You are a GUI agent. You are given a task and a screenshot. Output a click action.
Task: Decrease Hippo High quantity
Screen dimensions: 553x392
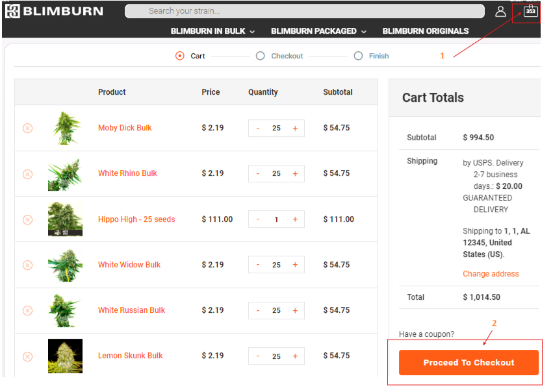(x=258, y=219)
